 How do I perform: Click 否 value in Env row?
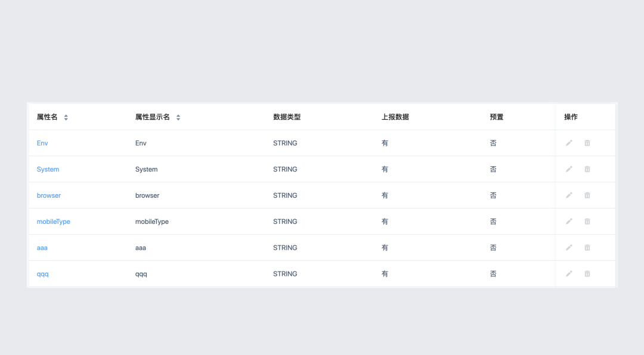pos(493,143)
